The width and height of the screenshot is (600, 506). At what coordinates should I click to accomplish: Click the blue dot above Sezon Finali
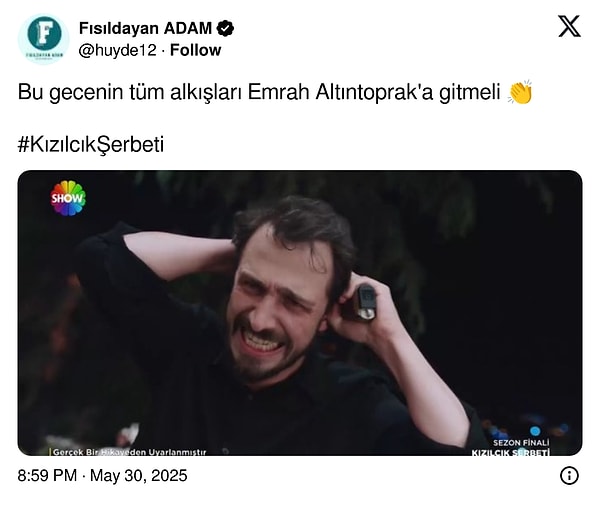point(535,431)
